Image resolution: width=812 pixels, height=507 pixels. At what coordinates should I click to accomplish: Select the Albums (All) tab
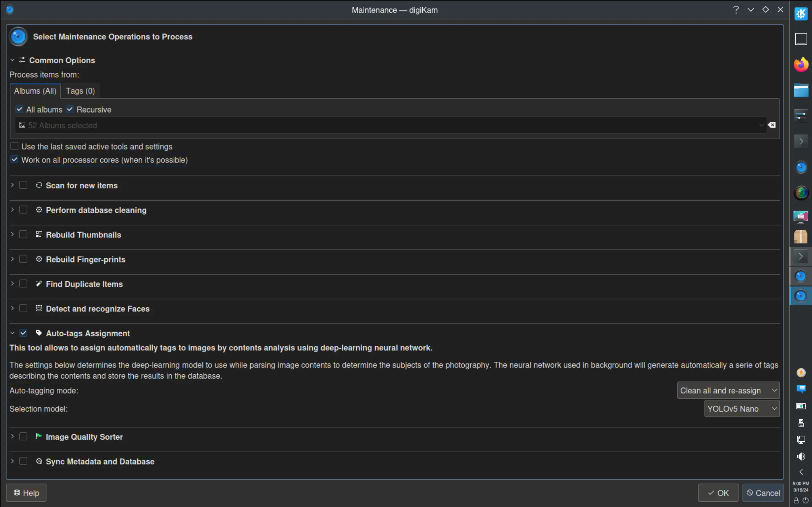tap(35, 90)
